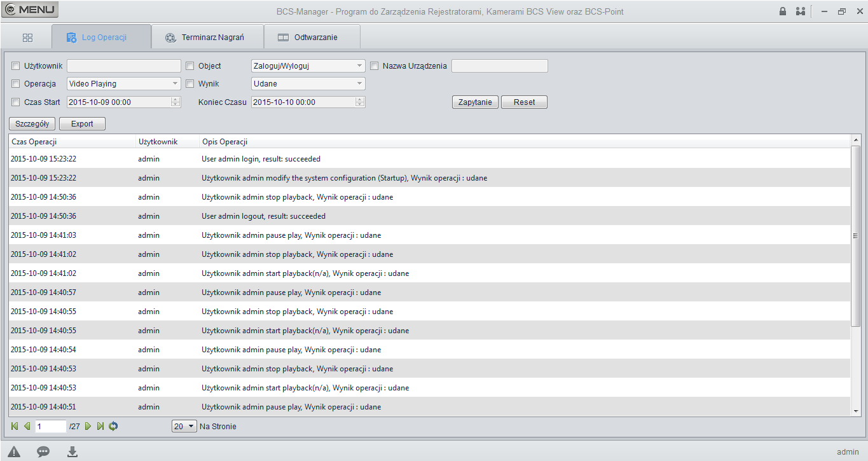Sort by Użytkownik column header
Screen dimensions: 868x461
point(167,142)
